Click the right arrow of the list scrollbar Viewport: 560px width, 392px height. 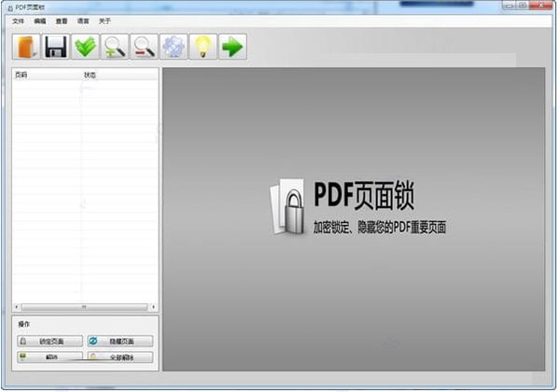pos(154,307)
